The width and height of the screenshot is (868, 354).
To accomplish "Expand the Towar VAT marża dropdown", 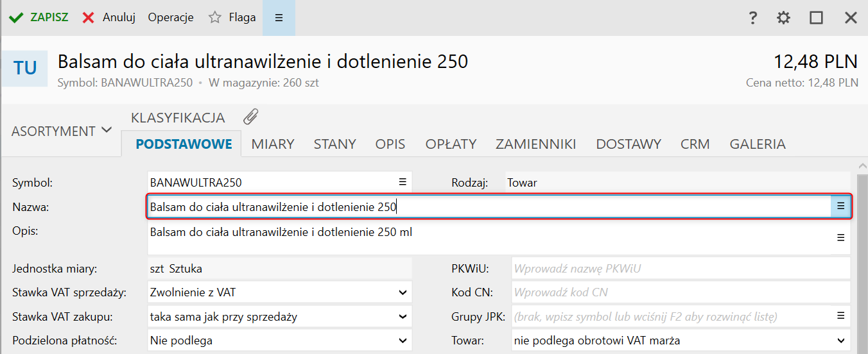I will (x=841, y=341).
